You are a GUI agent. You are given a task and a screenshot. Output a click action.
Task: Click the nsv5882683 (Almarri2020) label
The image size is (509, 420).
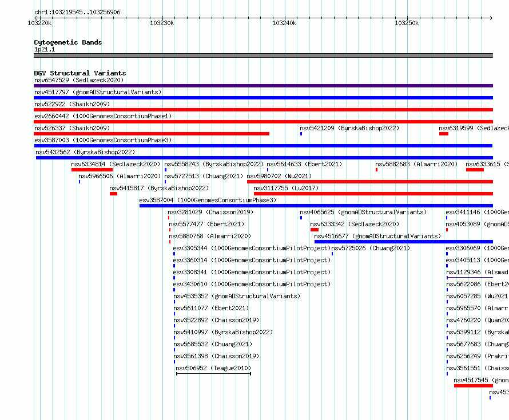[416, 164]
